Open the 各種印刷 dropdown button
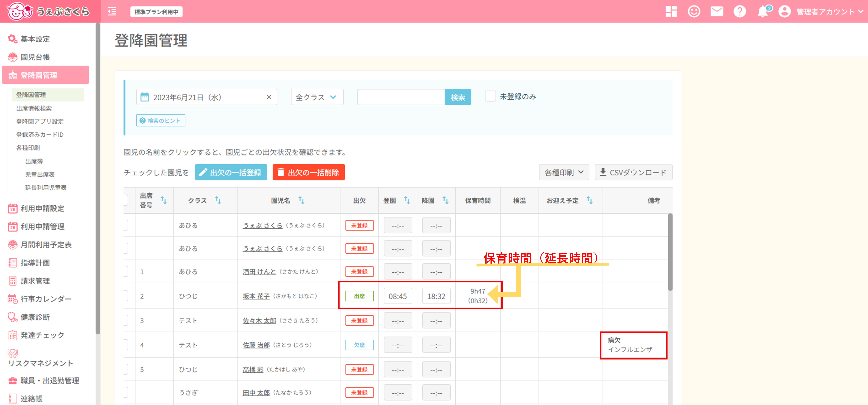This screenshot has width=868, height=405. point(564,172)
